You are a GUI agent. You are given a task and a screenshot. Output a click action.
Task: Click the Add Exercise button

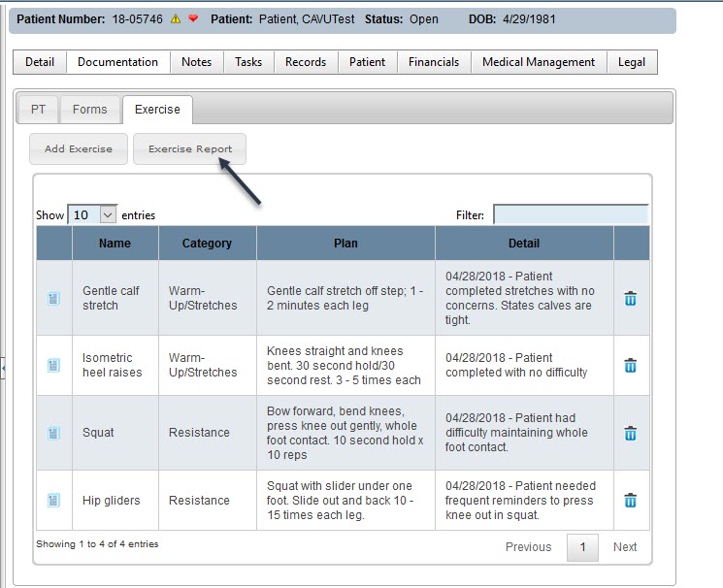[79, 149]
